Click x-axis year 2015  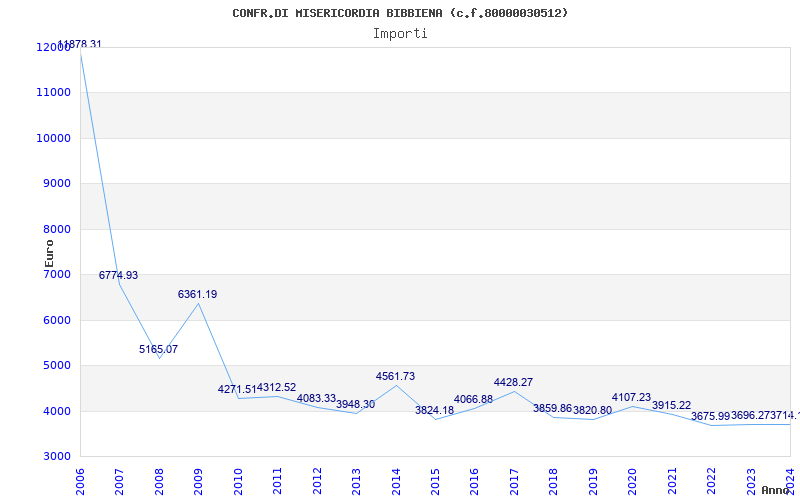(435, 481)
